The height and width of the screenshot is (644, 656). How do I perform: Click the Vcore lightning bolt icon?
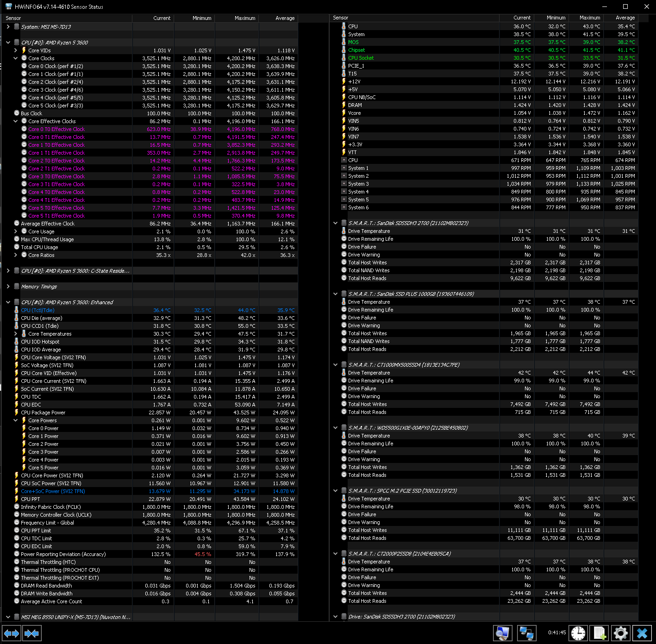(x=344, y=113)
